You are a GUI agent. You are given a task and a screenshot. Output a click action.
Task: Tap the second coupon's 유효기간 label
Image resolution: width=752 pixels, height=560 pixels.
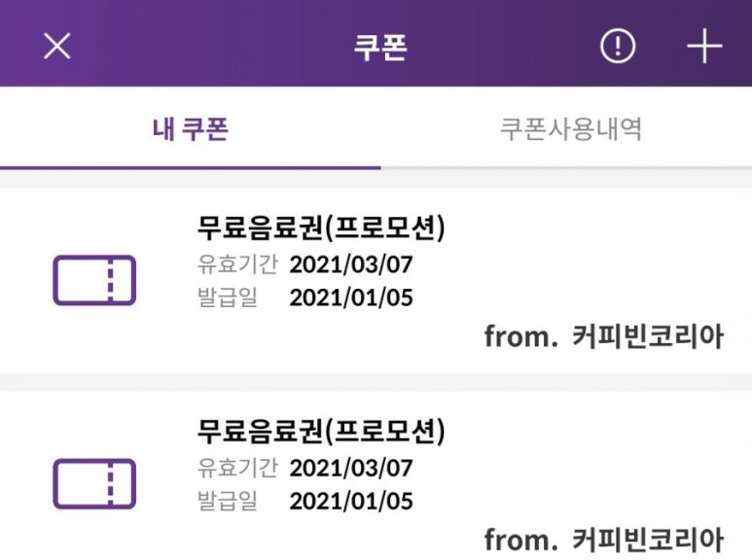point(236,468)
